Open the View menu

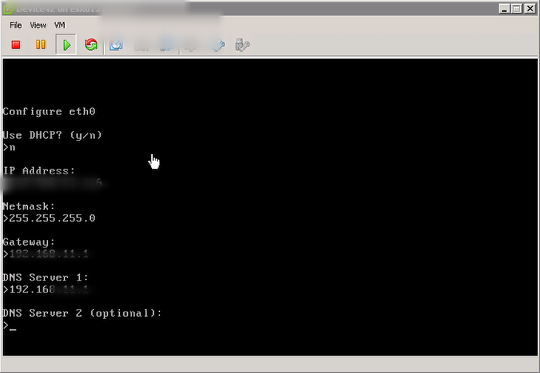pos(38,25)
